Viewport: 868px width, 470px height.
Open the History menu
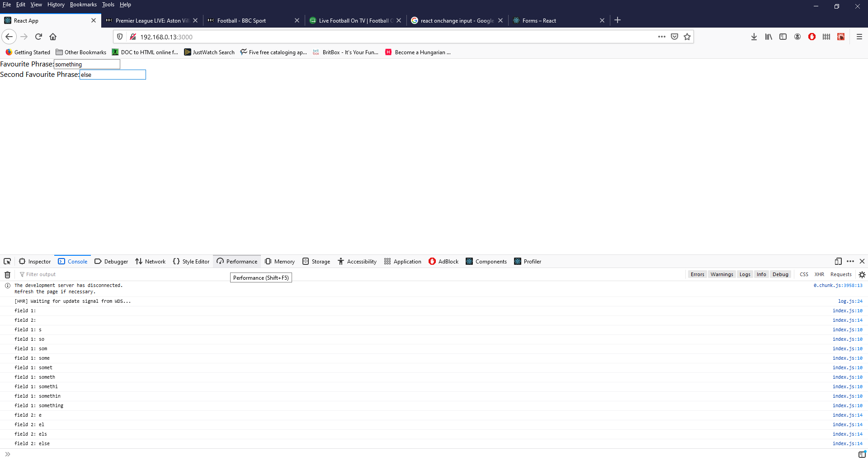(56, 5)
